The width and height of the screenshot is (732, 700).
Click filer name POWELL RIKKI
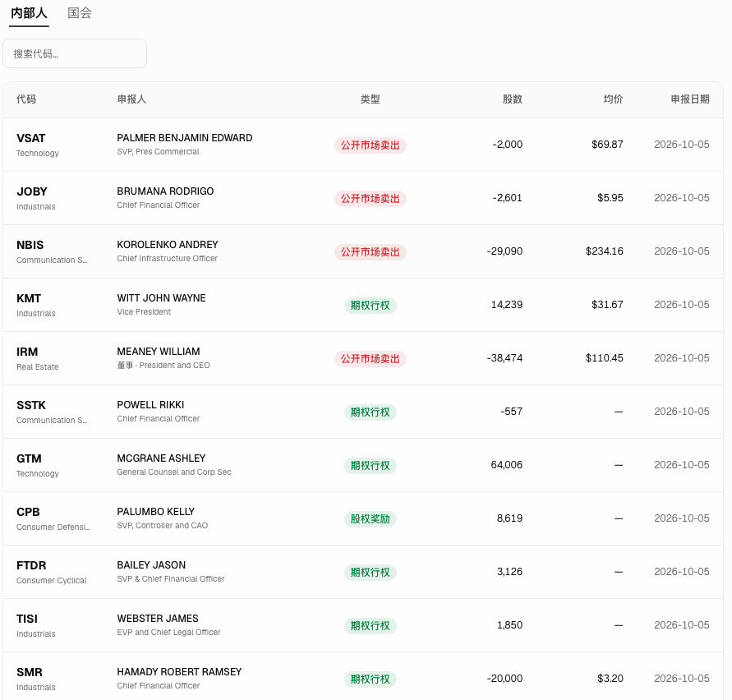[x=150, y=405]
